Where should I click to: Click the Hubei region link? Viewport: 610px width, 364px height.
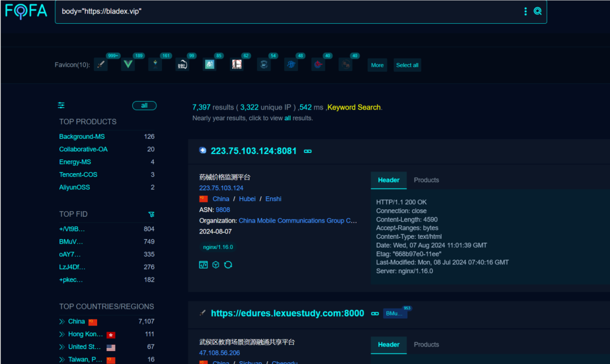pos(247,199)
